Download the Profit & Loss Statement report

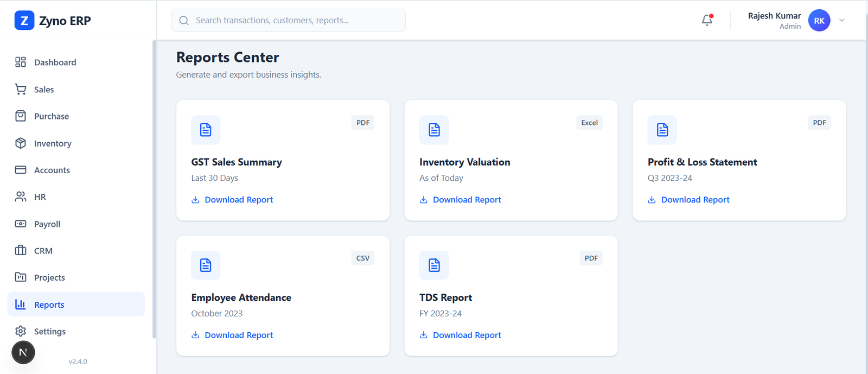click(x=694, y=200)
